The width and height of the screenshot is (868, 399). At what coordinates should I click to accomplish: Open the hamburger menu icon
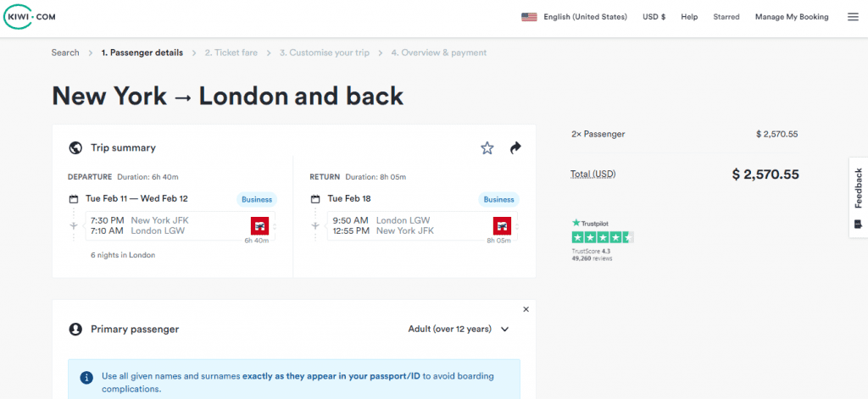pos(853,17)
